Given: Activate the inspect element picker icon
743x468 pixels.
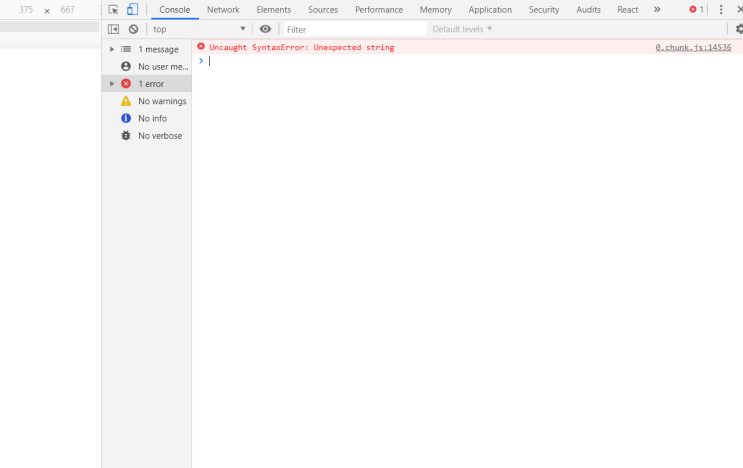Looking at the screenshot, I should point(113,9).
